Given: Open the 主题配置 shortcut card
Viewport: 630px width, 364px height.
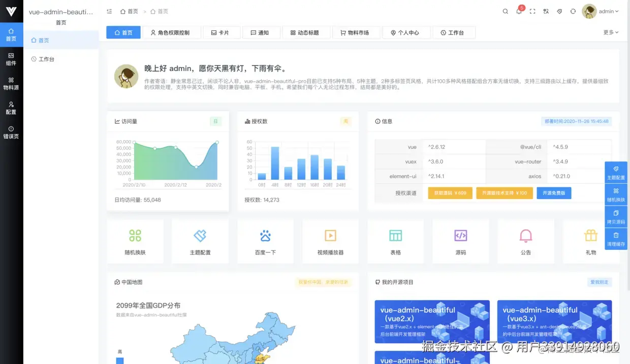Looking at the screenshot, I should pos(200,241).
